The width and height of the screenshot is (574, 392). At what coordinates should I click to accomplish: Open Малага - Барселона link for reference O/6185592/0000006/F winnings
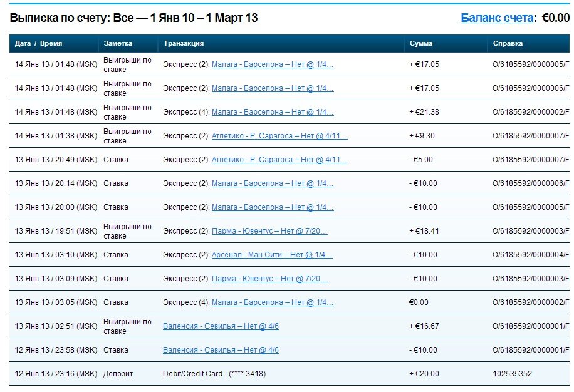(x=273, y=88)
